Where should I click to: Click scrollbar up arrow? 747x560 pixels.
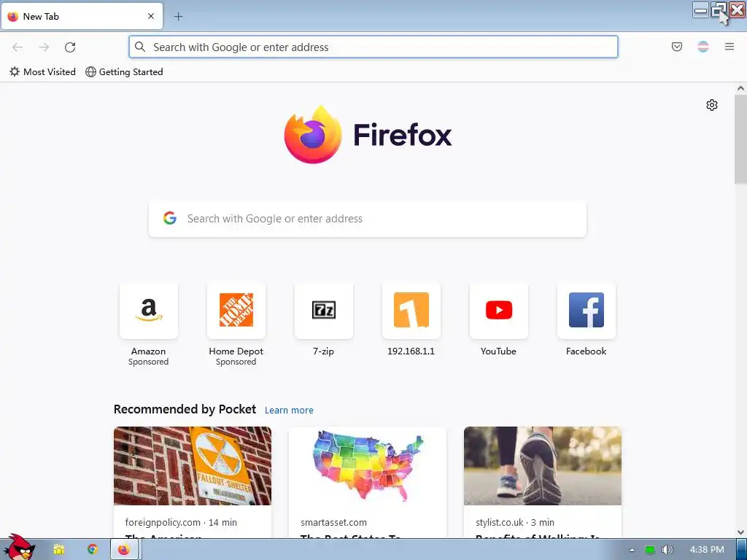[740, 88]
